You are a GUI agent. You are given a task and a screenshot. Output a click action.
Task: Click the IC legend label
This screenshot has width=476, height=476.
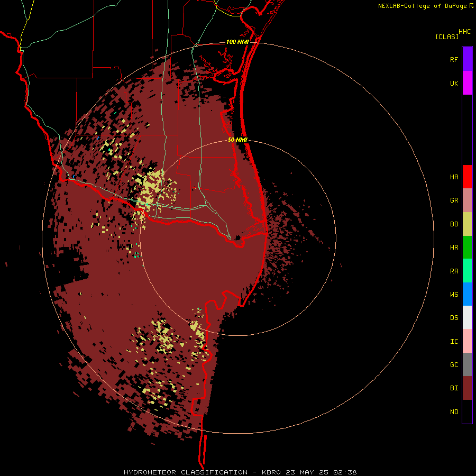tap(454, 342)
